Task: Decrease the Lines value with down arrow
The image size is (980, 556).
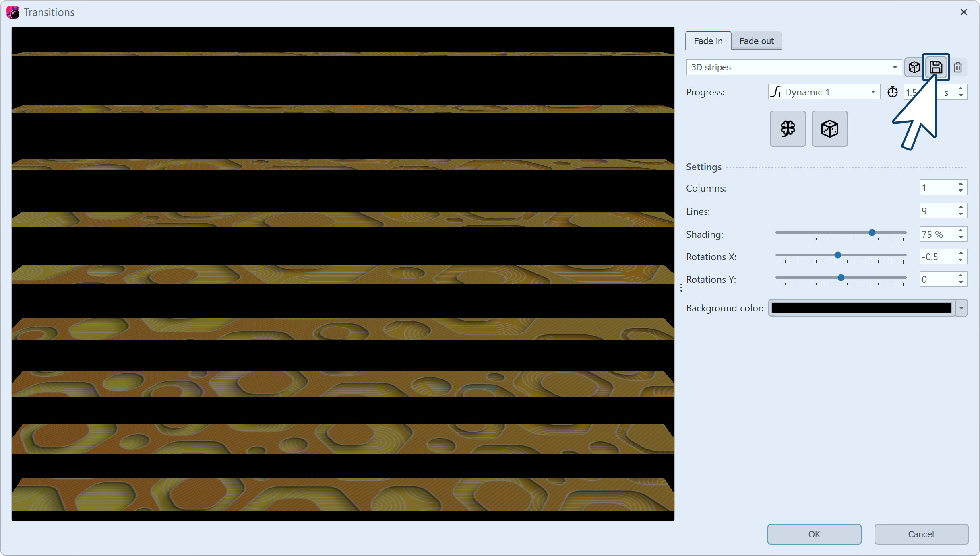Action: [x=961, y=214]
